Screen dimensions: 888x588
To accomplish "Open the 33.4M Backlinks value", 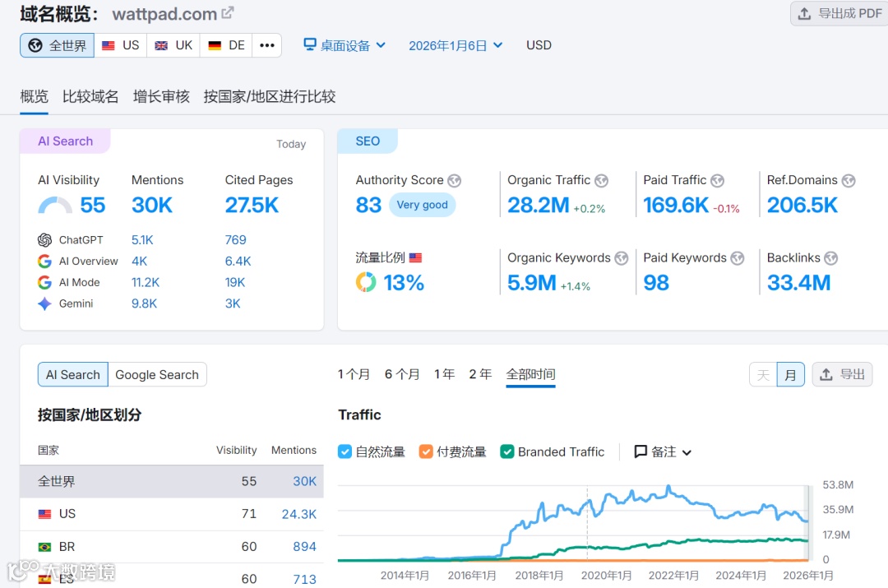I will click(798, 283).
